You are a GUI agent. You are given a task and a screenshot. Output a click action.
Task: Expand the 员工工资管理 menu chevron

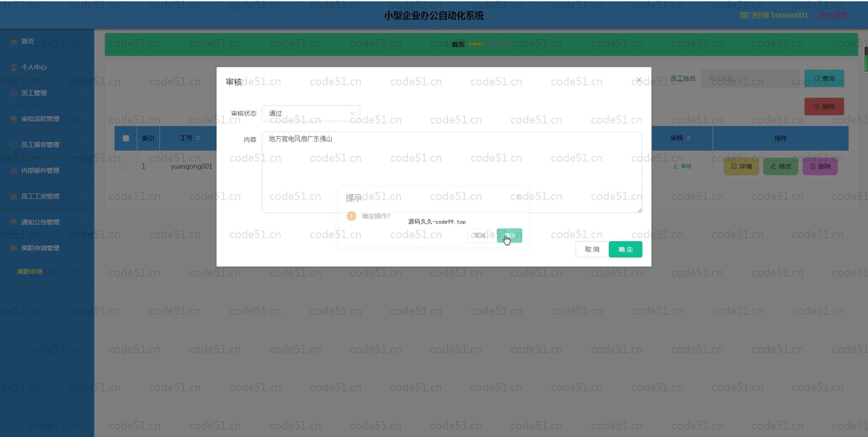coord(83,195)
